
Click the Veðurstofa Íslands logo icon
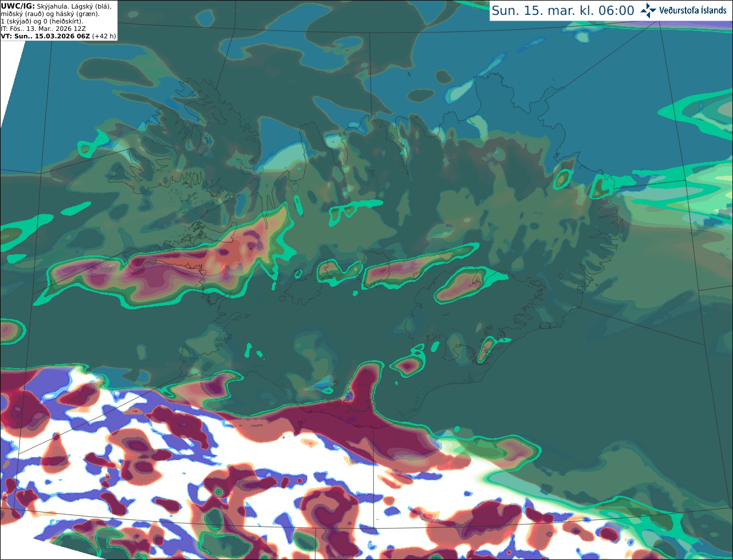(648, 10)
